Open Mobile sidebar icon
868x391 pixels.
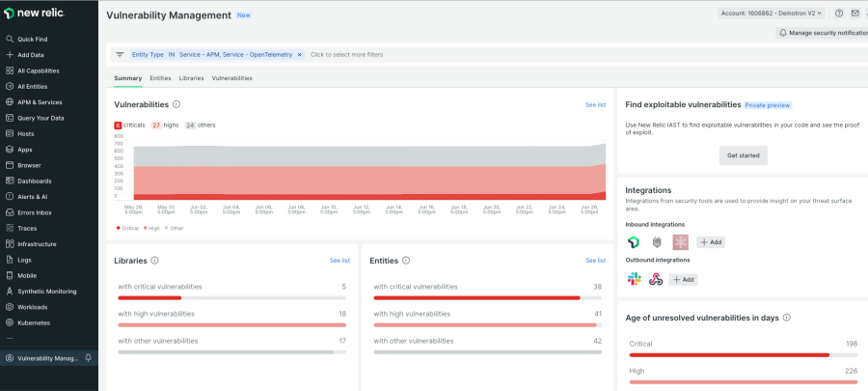click(x=10, y=275)
